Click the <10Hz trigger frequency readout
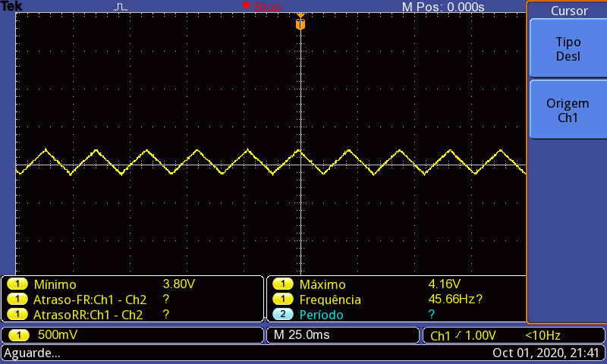The width and height of the screenshot is (607, 364). tap(543, 336)
